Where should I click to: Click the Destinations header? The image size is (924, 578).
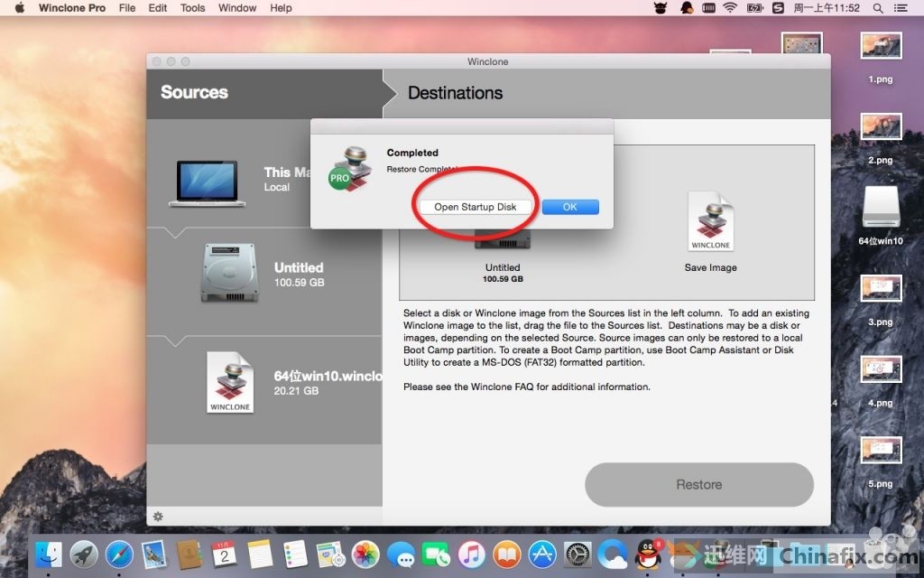point(455,93)
